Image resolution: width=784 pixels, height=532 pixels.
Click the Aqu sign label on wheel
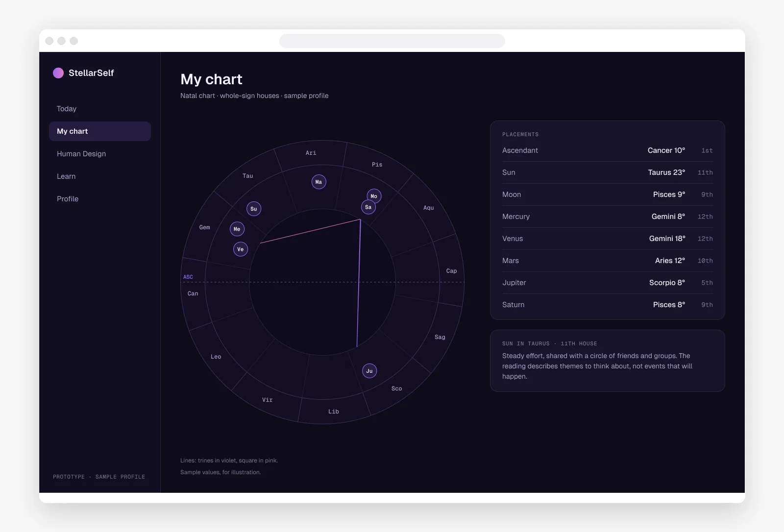tap(429, 208)
